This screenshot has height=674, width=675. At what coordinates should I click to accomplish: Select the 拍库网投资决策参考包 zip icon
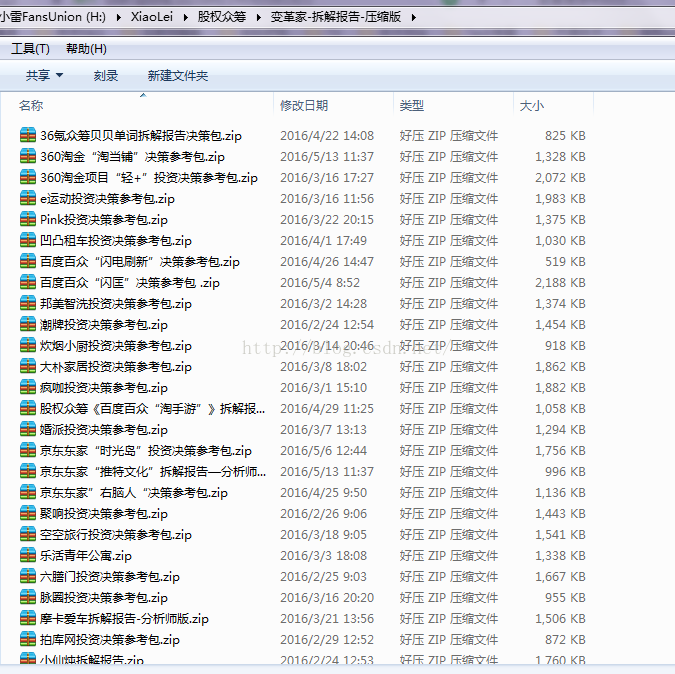tap(28, 640)
